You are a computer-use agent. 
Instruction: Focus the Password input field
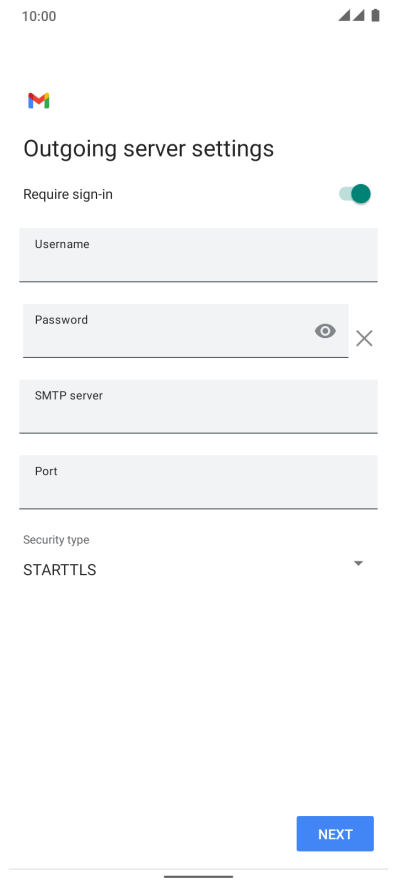pos(186,330)
